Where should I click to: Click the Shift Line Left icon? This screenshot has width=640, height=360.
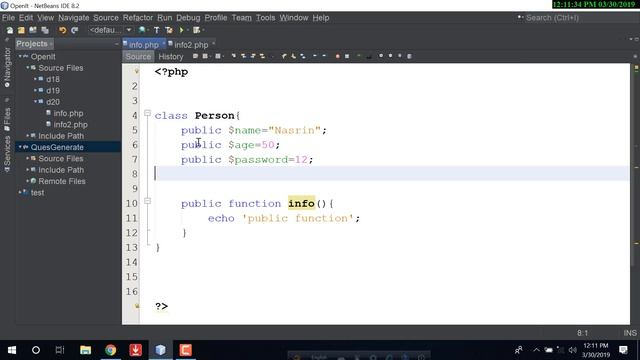click(x=315, y=56)
